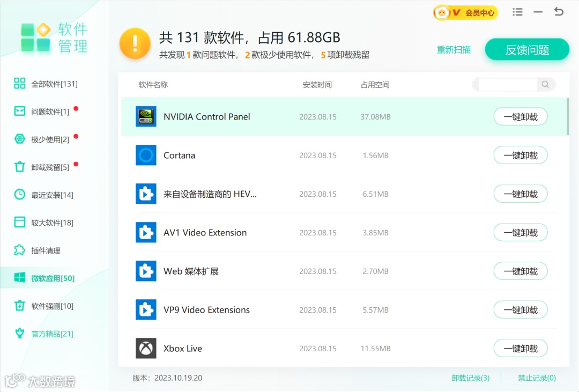This screenshot has width=579, height=392.
Task: Click the Windows logo icon beside 微软应用[50]
Action: [20, 278]
